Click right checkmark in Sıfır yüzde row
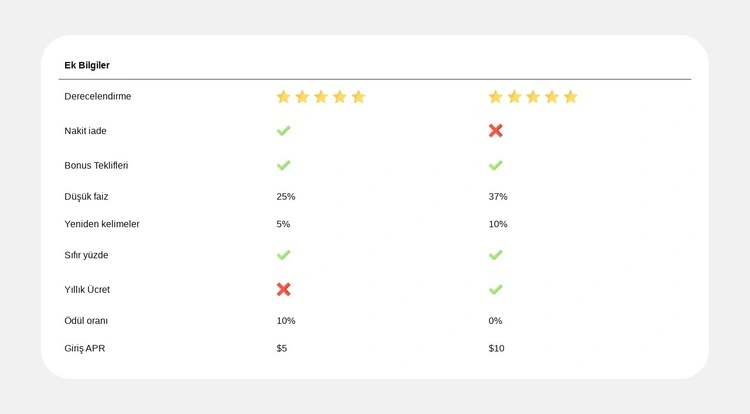Viewport: 750px width, 414px height. click(496, 255)
